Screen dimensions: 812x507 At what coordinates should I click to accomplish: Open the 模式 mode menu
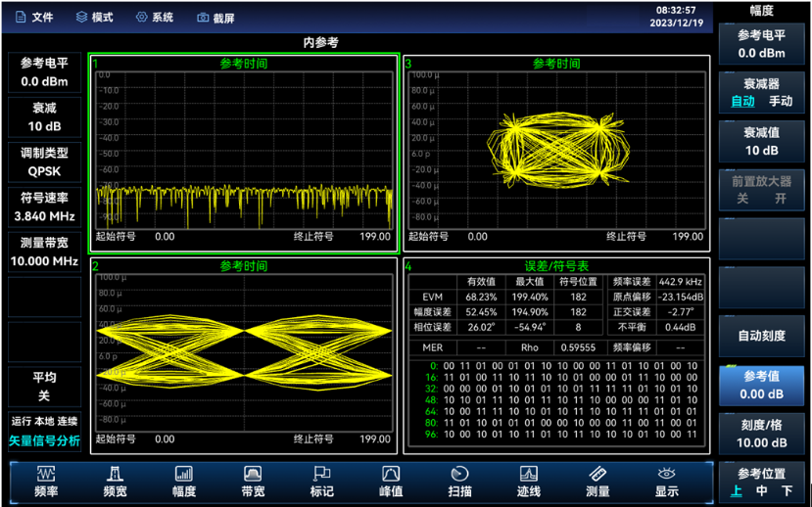[x=94, y=18]
